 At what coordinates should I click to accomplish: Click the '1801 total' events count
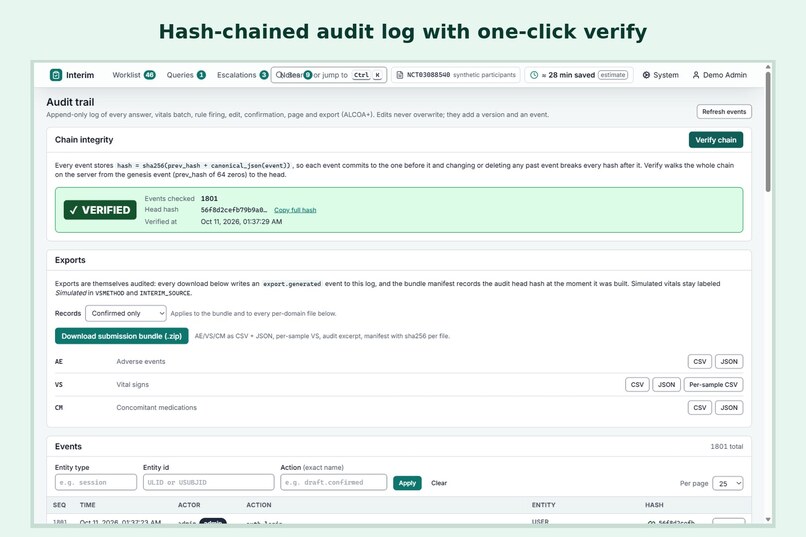click(726, 447)
